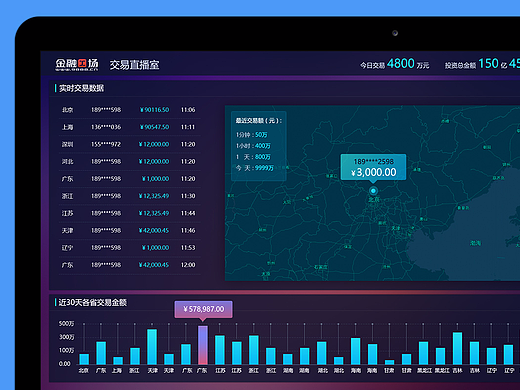Select the 近30天各省交易金额 section heading
The image size is (520, 390).
pyautogui.click(x=93, y=302)
